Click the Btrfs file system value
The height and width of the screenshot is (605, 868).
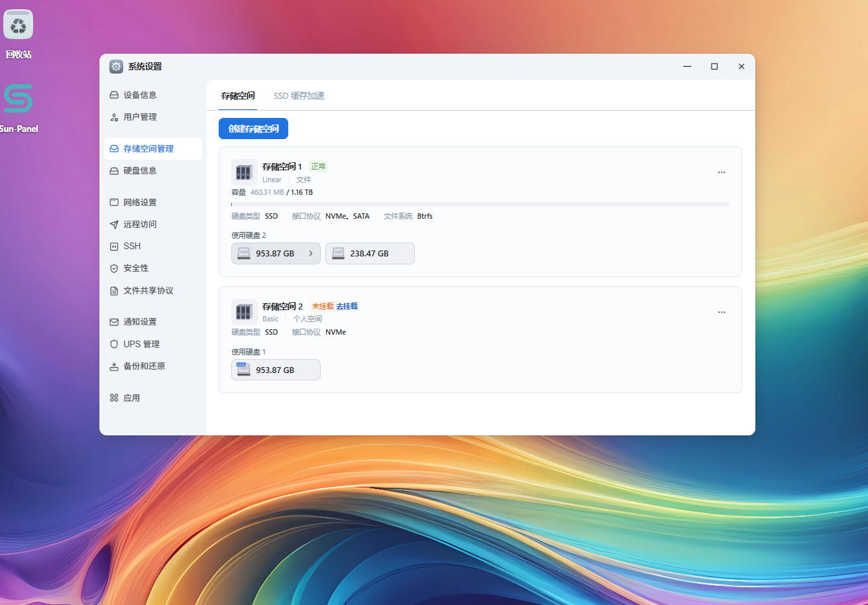[425, 216]
